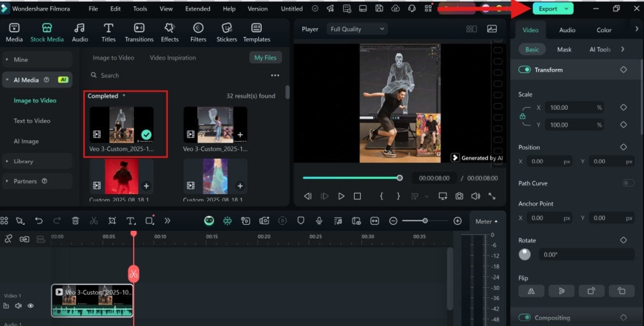Open the Tools menu

click(x=140, y=8)
